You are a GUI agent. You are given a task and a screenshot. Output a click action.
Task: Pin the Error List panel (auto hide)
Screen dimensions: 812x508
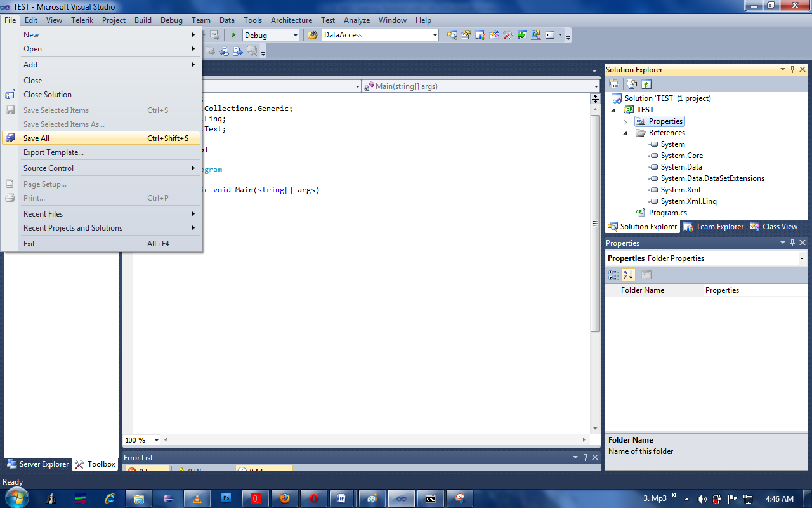coord(584,457)
